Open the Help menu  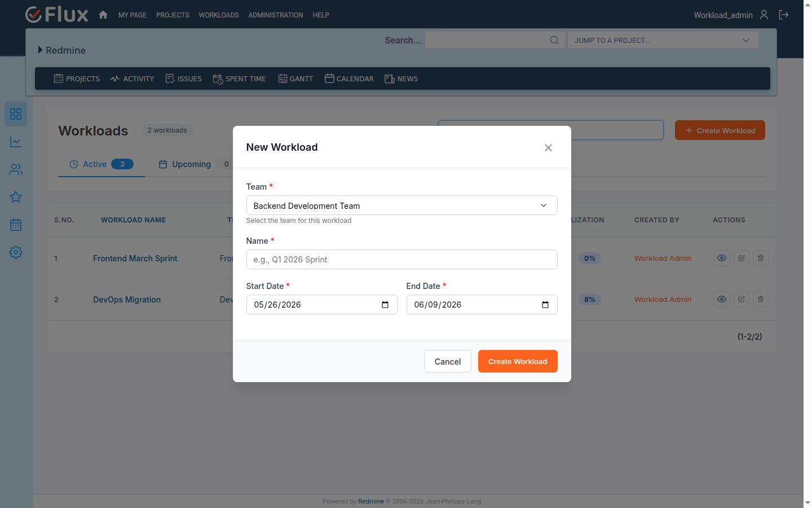click(321, 15)
